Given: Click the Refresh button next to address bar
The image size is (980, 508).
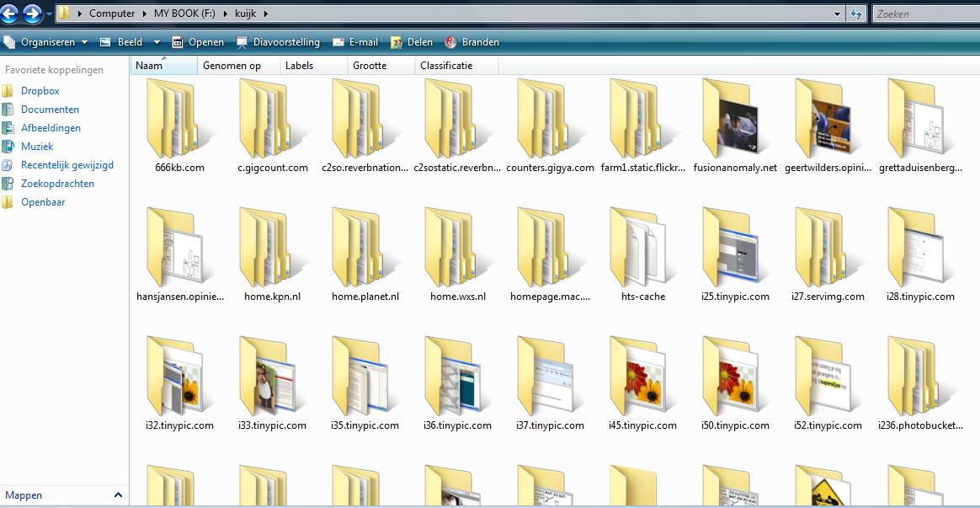Looking at the screenshot, I should point(855,13).
